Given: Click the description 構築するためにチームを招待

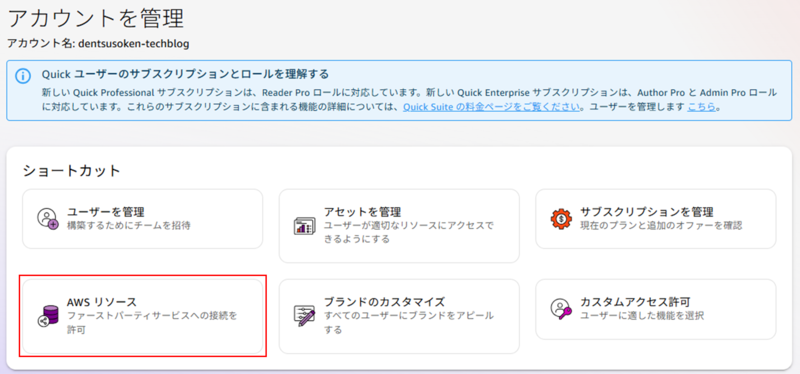Looking at the screenshot, I should [x=129, y=225].
